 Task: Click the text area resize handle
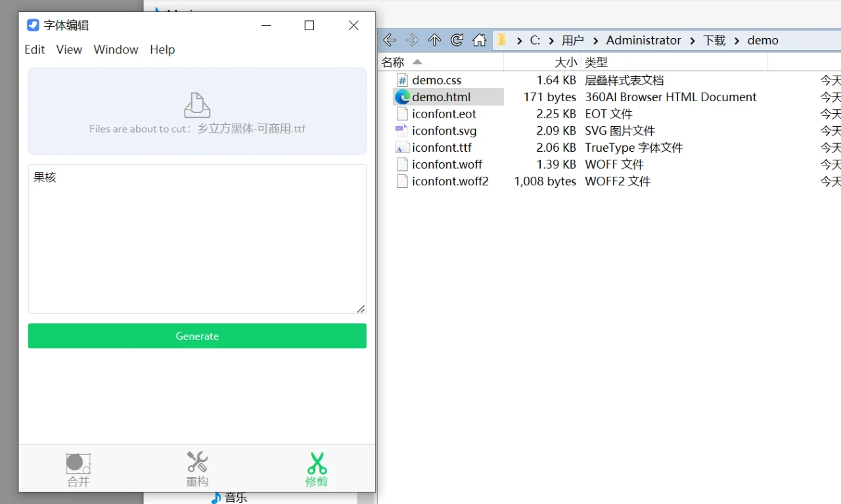tap(361, 308)
